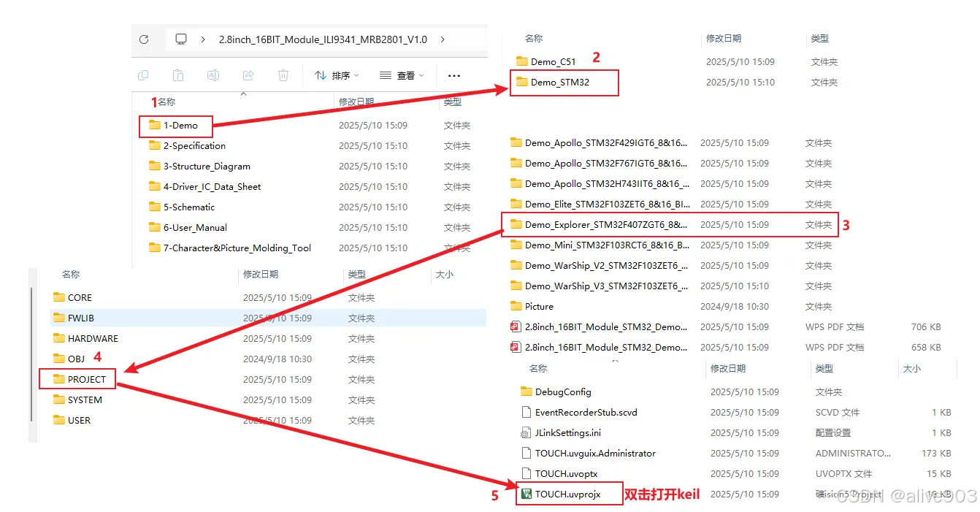Click the 2.8inch_16BIT_Module_ILI9341_MRB2801_V1.0 breadcrumb

pyautogui.click(x=323, y=39)
